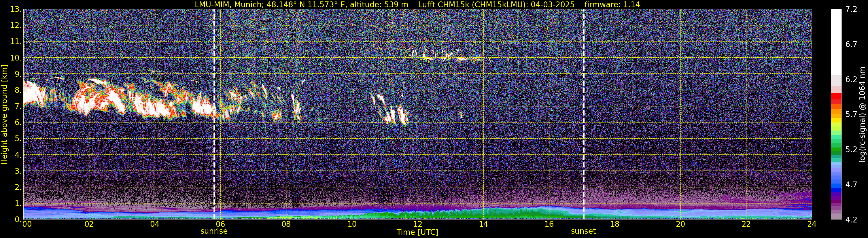Viewport: 868px width, 238px height.
Task: Click the colorbar tick value '6.7'
Action: [x=851, y=44]
